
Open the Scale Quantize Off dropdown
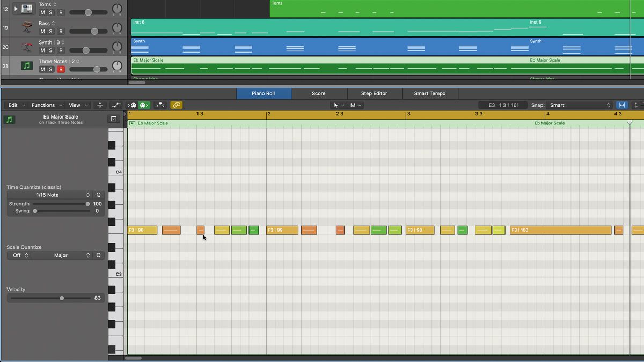coord(19,255)
